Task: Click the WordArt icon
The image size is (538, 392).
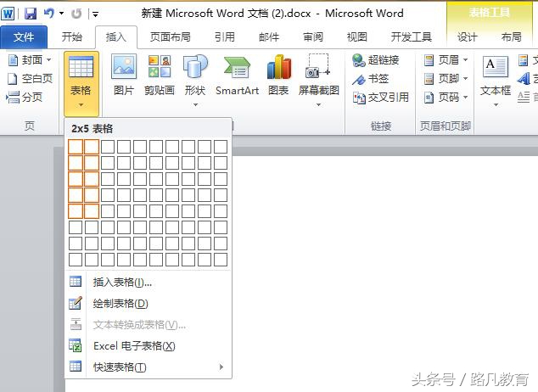Action: click(524, 79)
